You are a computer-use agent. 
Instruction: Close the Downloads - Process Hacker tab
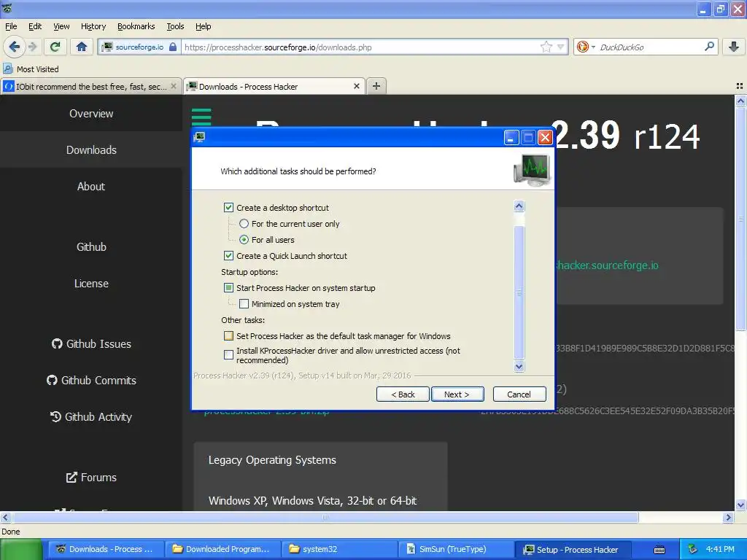356,86
